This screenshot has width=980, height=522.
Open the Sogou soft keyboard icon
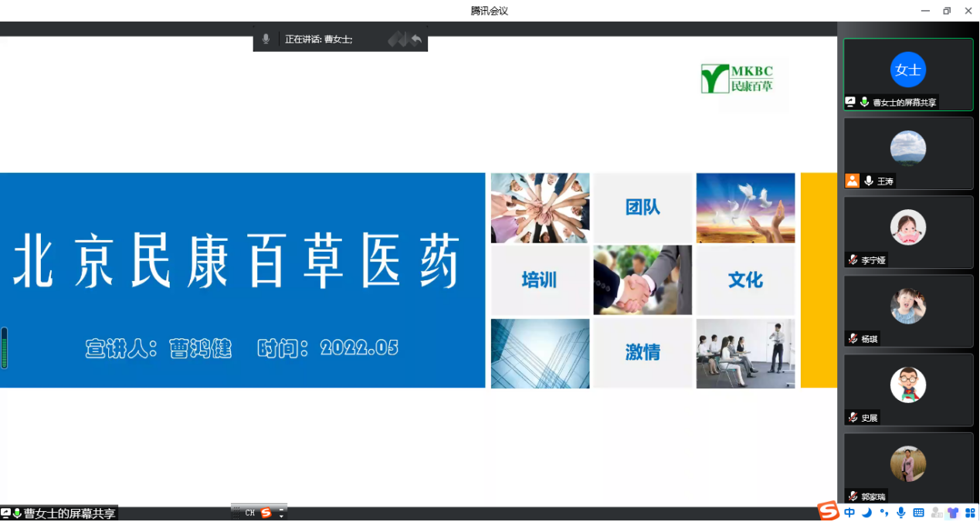pyautogui.click(x=918, y=513)
